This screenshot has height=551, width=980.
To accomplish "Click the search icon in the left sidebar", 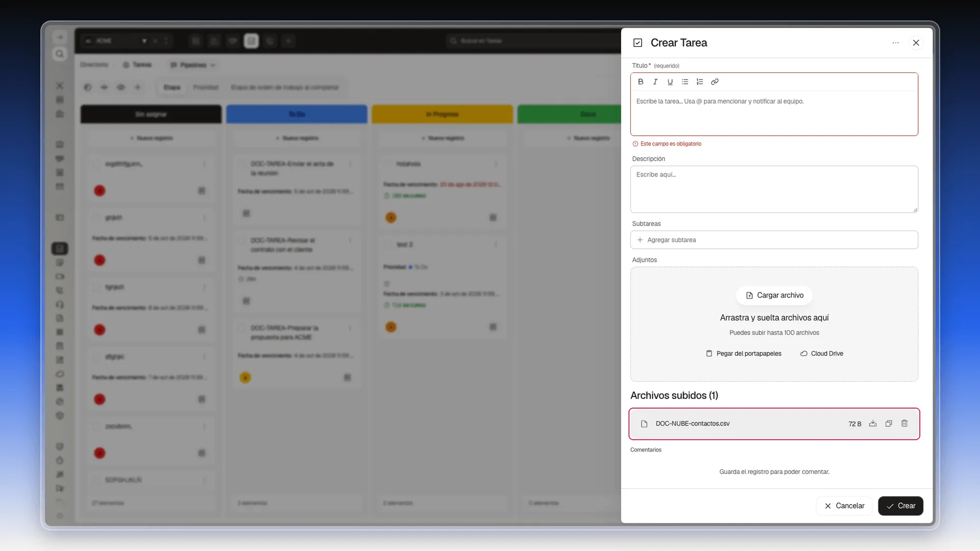I will (x=60, y=54).
